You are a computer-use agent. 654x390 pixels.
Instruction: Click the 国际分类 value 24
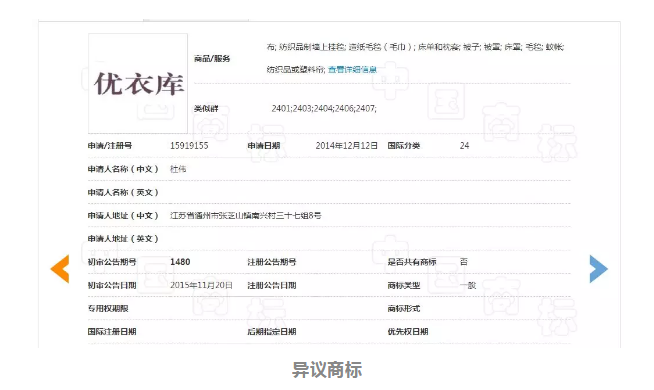tap(464, 146)
